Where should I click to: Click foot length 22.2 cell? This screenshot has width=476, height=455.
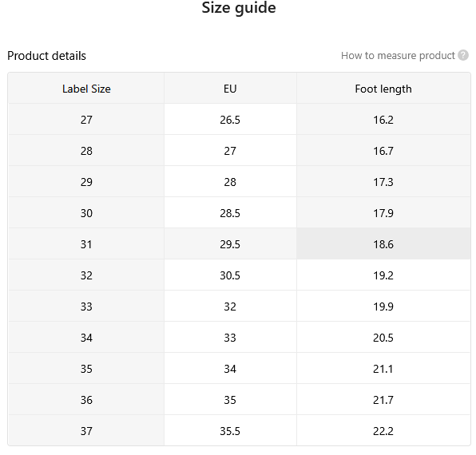(x=383, y=431)
